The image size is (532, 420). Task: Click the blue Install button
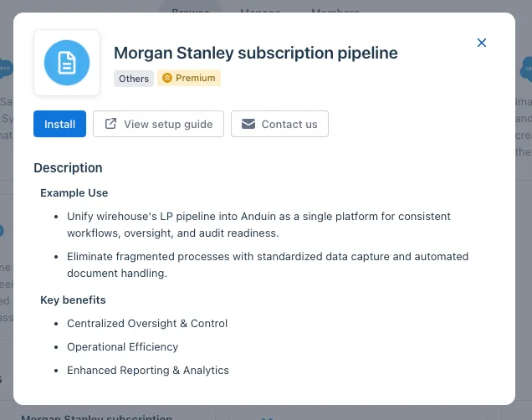59,124
